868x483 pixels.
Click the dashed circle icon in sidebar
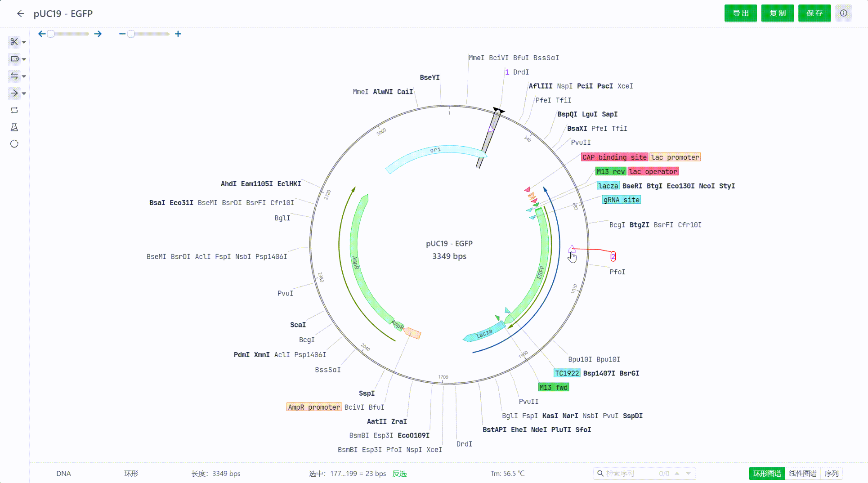pyautogui.click(x=14, y=144)
